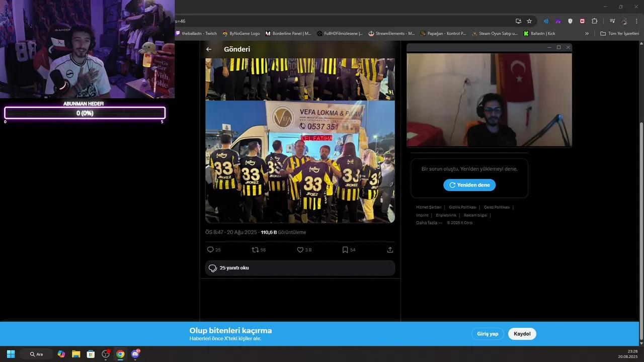Open the Gizlilik Politikası link
The height and width of the screenshot is (362, 644).
462,207
